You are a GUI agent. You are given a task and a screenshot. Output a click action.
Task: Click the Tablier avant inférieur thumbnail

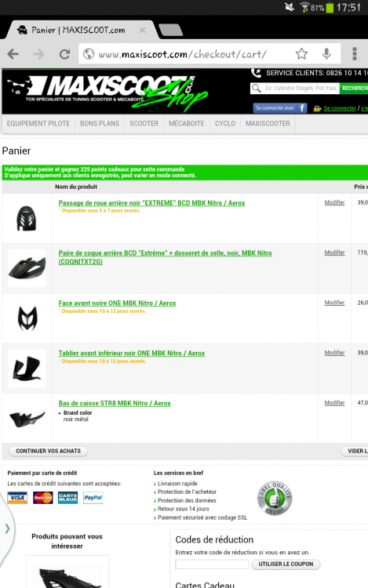[27, 368]
